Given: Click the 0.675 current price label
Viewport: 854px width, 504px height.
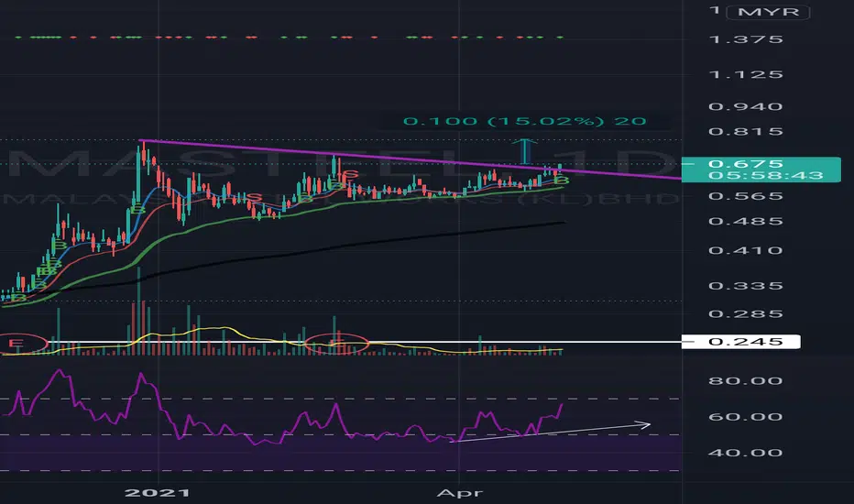Looking at the screenshot, I should tap(745, 163).
